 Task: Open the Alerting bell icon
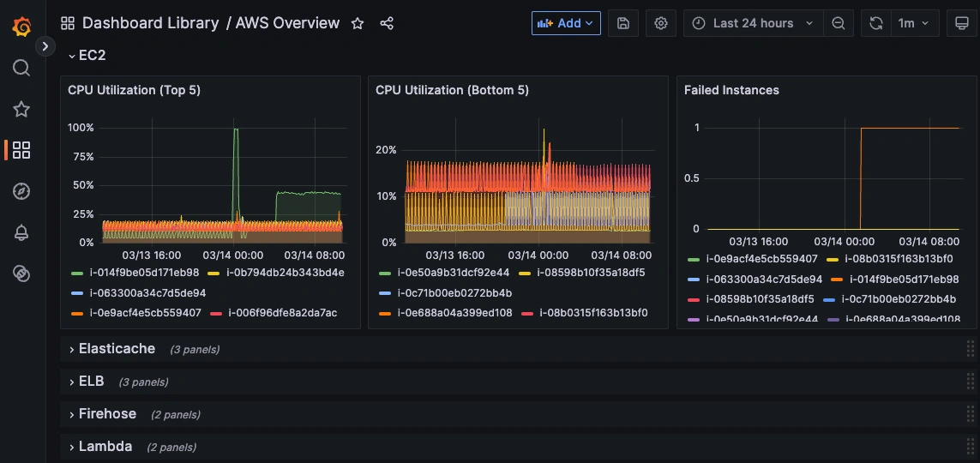click(x=21, y=232)
